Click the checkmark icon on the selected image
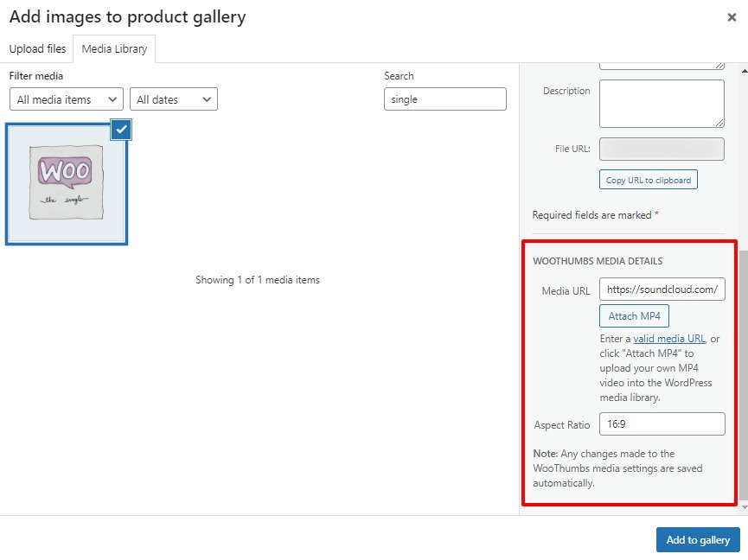The image size is (748, 560). click(x=119, y=129)
